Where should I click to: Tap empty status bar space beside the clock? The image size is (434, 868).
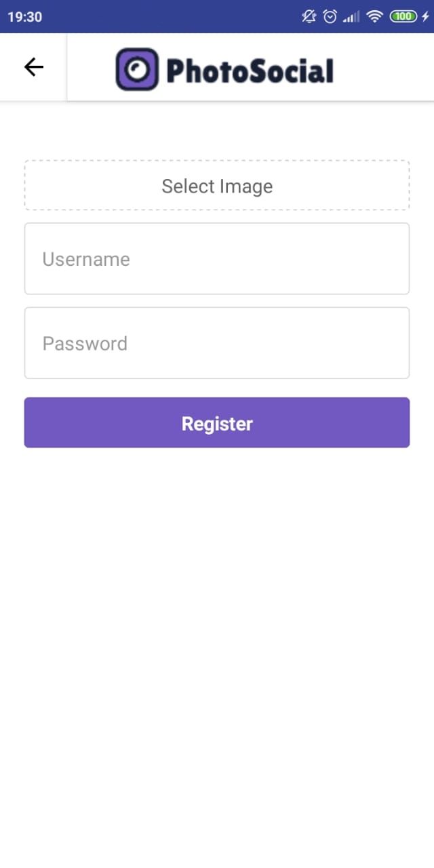(170, 16)
